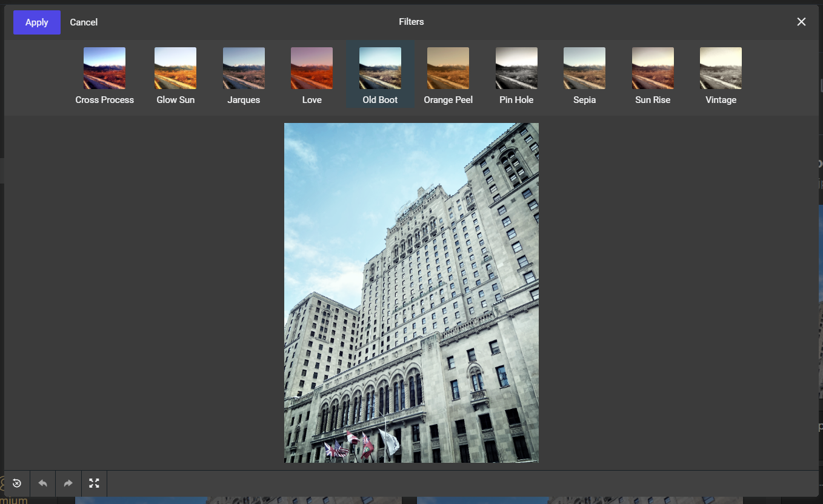Select the Cross Process filter thumbnail
Image resolution: width=823 pixels, height=504 pixels.
point(104,68)
